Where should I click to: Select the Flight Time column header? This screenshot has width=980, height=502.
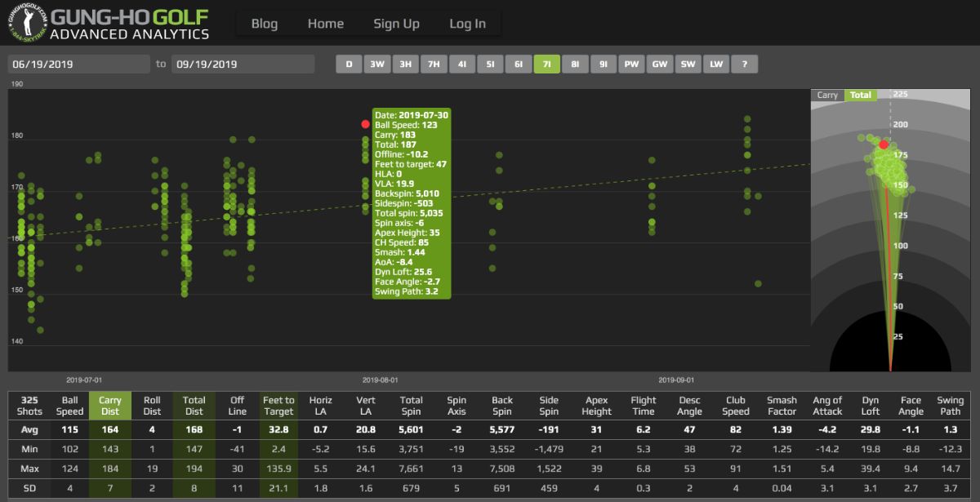pyautogui.click(x=644, y=406)
